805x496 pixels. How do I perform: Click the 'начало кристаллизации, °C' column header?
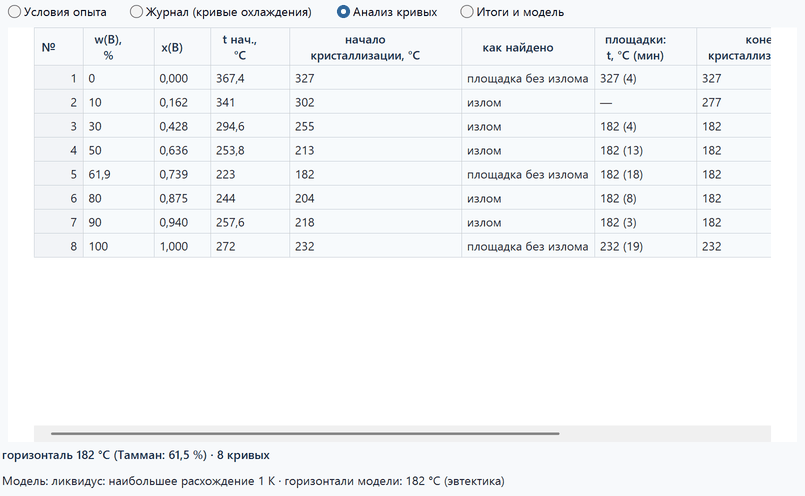pyautogui.click(x=375, y=47)
